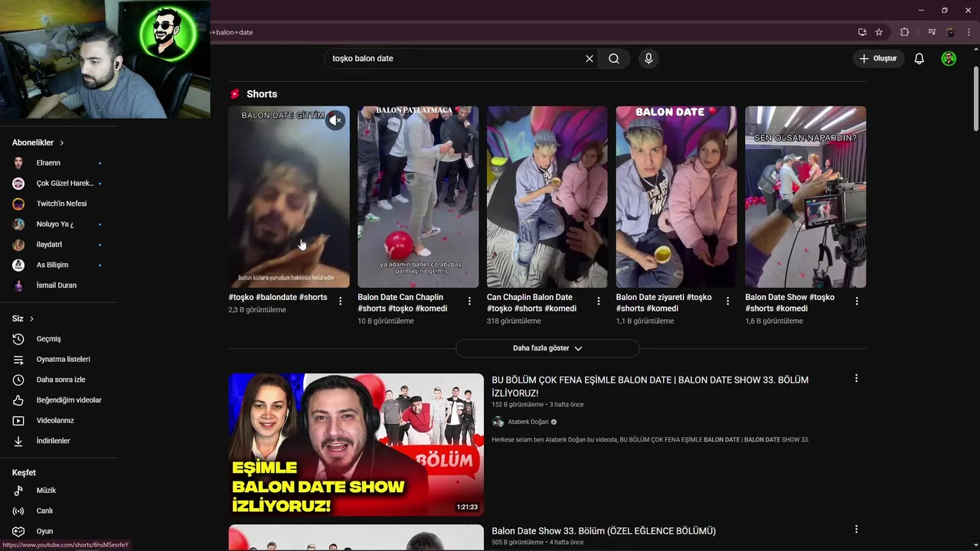This screenshot has height=551, width=980.
Task: Play the Balon Date ziyareti short thumbnail
Action: pos(676,197)
